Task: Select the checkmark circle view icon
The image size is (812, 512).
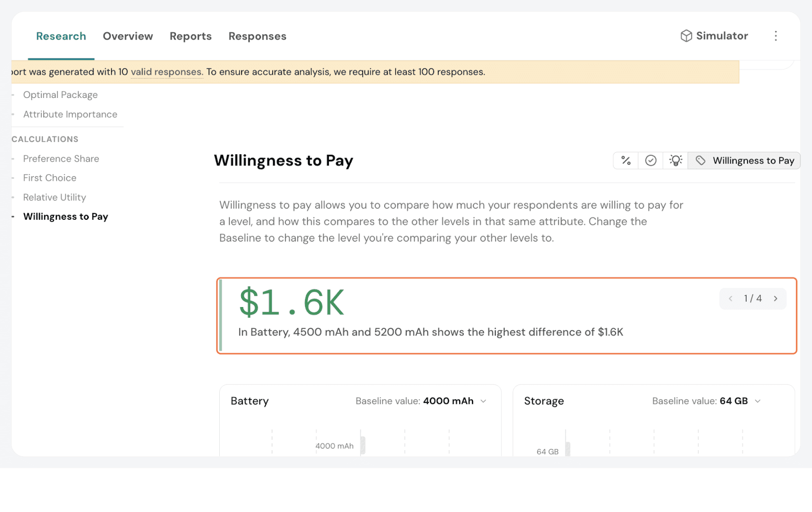Action: click(651, 161)
